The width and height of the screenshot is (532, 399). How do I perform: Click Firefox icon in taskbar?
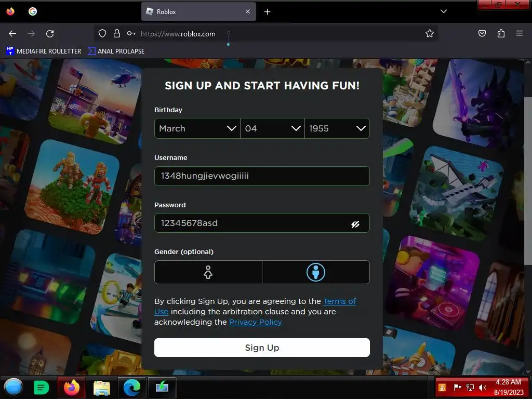[72, 387]
